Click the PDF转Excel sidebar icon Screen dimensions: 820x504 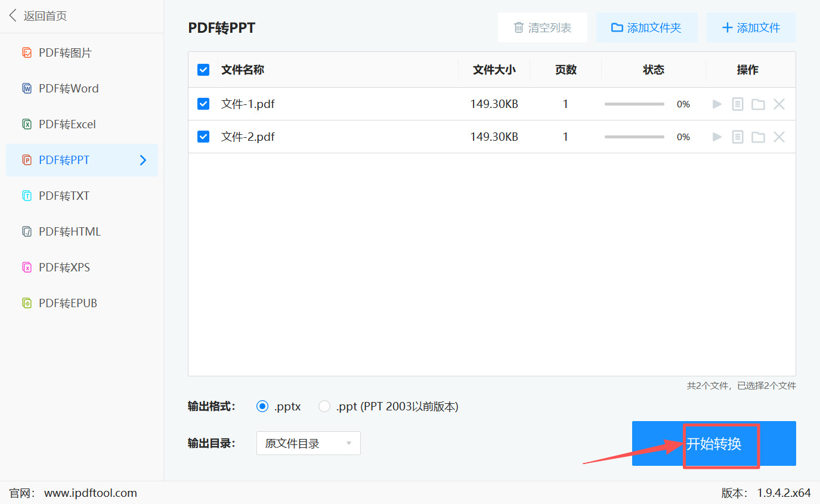click(27, 124)
